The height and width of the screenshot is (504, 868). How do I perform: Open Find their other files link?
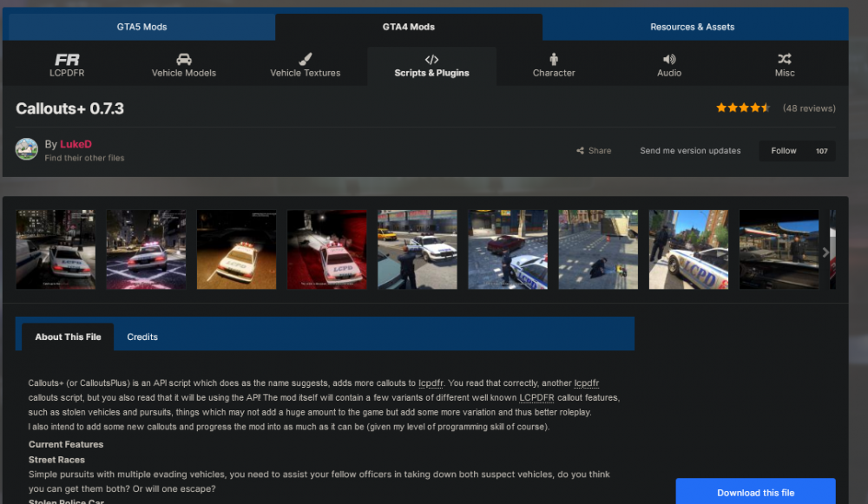pyautogui.click(x=84, y=158)
